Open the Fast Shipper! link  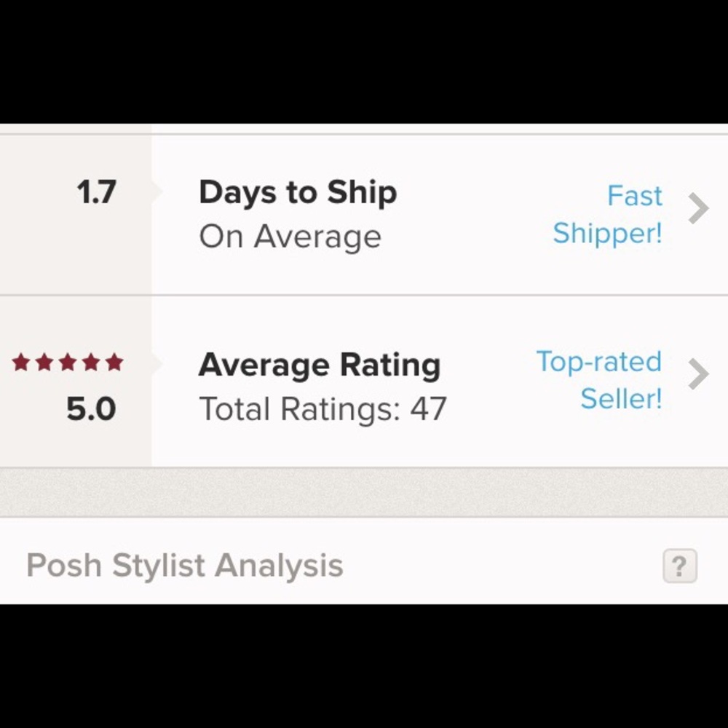tap(607, 215)
